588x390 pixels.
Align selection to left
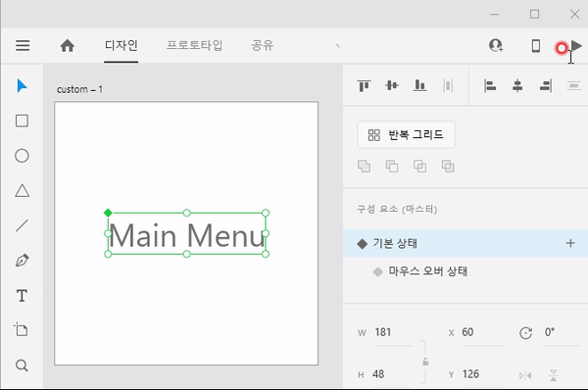pyautogui.click(x=490, y=85)
